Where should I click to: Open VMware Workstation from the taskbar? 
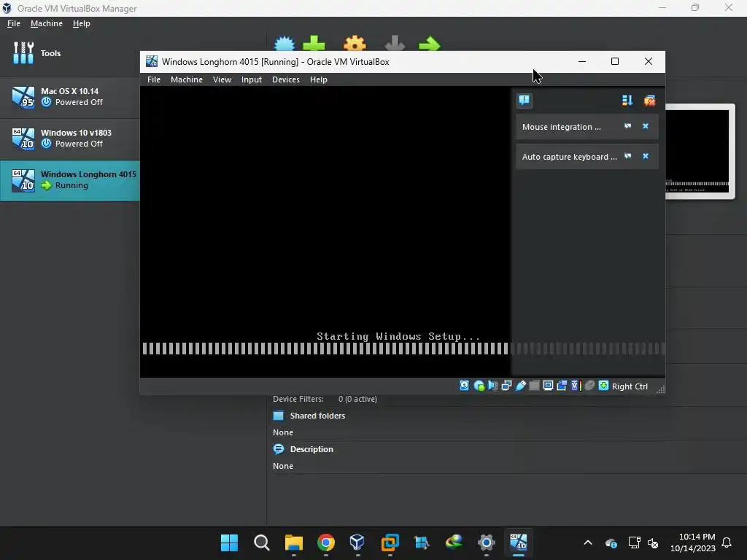click(390, 542)
